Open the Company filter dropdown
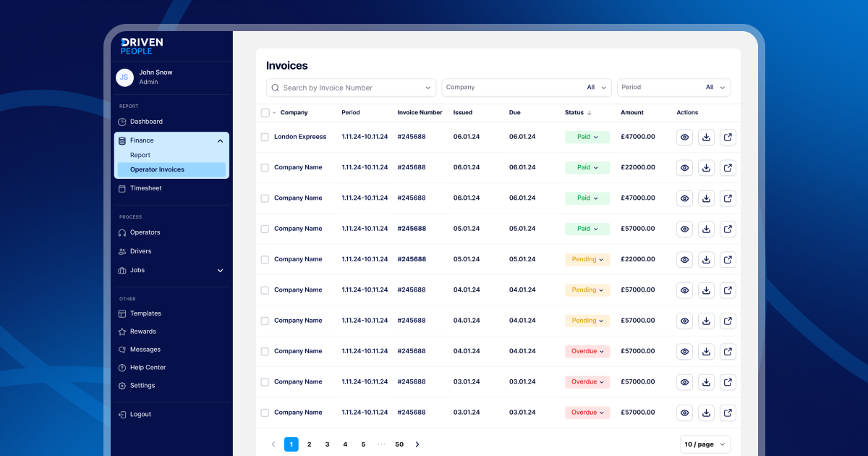Image resolution: width=868 pixels, height=456 pixels. pyautogui.click(x=527, y=88)
